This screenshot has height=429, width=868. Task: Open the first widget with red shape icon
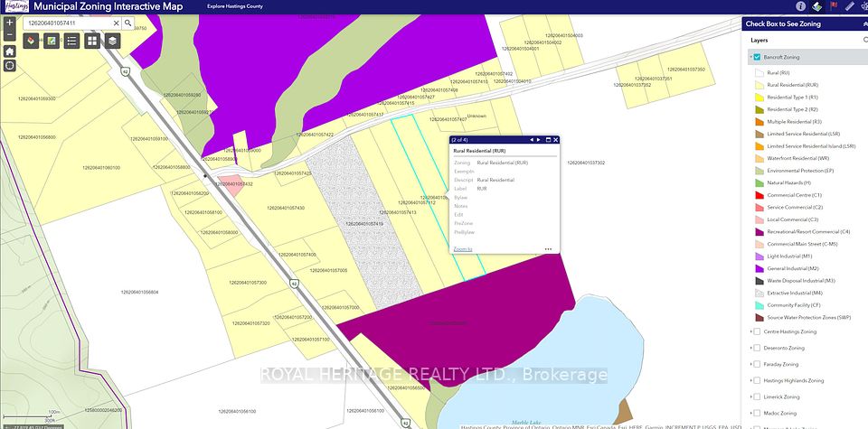[x=31, y=41]
